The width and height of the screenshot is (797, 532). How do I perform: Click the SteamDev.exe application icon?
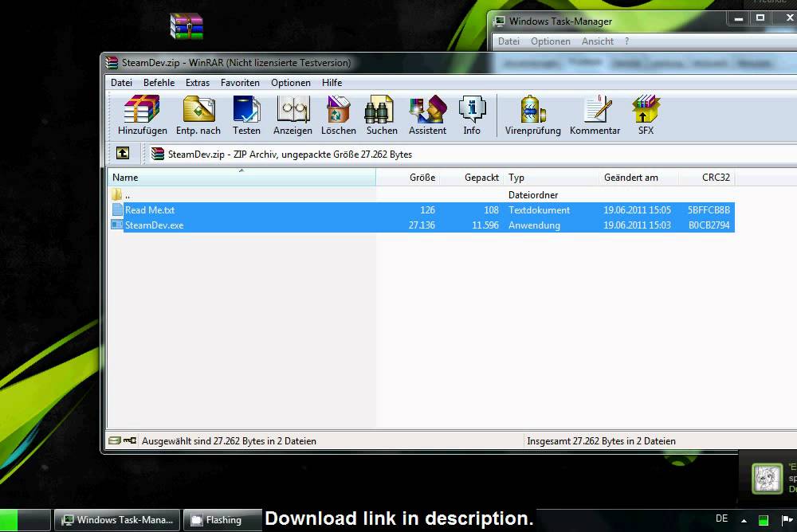pos(117,225)
